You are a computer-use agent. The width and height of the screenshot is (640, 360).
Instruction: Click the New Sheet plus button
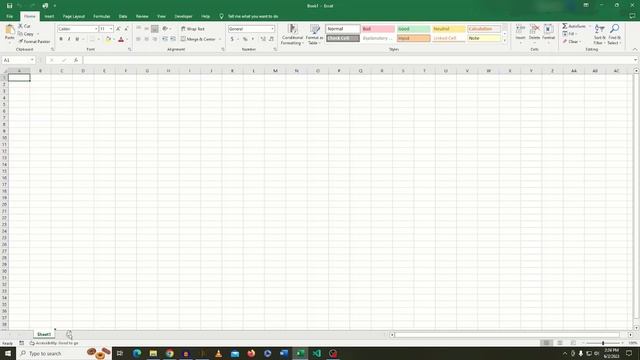coord(69,334)
